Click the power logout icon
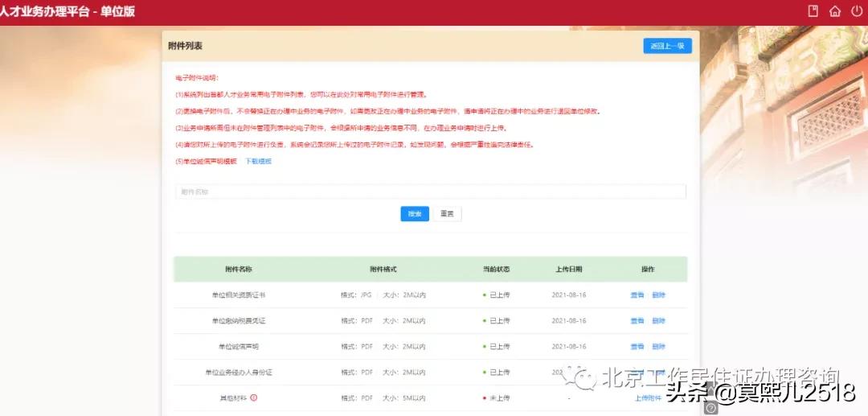The width and height of the screenshot is (868, 416). tap(857, 11)
